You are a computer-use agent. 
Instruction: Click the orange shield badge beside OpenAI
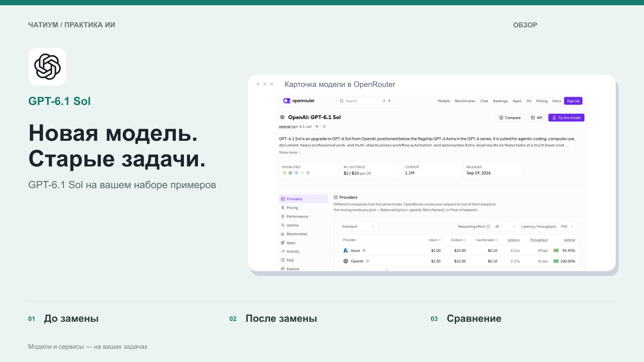pos(367,261)
